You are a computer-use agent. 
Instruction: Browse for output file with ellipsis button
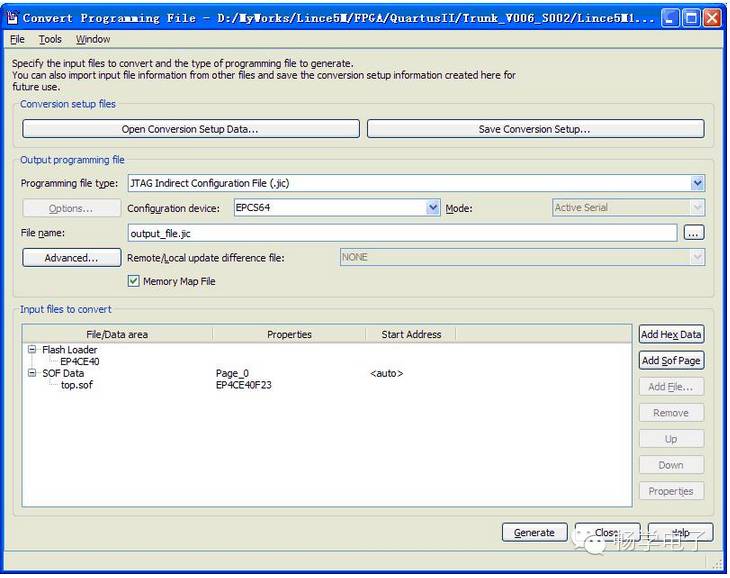pos(694,233)
